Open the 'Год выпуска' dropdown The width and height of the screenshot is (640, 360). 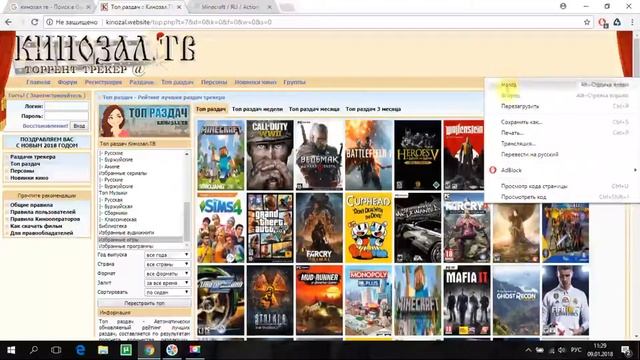coord(167,255)
